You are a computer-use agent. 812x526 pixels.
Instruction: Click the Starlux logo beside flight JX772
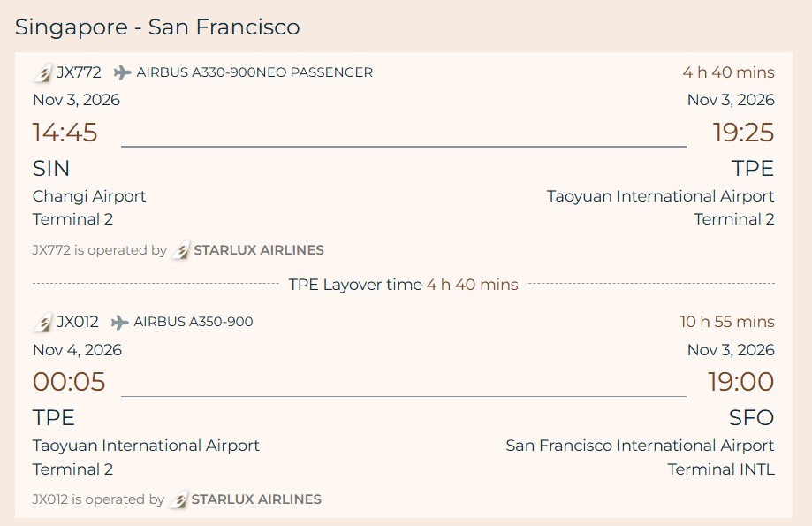[42, 73]
